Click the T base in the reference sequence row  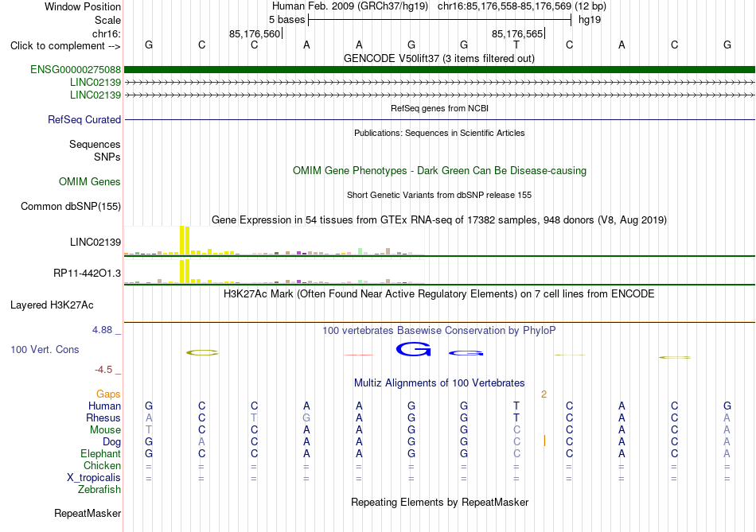[516, 45]
